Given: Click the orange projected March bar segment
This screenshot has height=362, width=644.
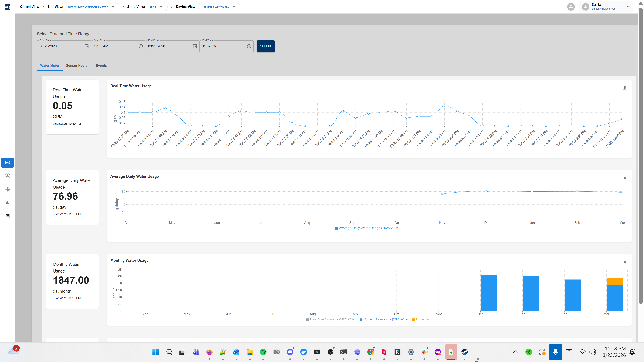Looking at the screenshot, I should [x=615, y=281].
